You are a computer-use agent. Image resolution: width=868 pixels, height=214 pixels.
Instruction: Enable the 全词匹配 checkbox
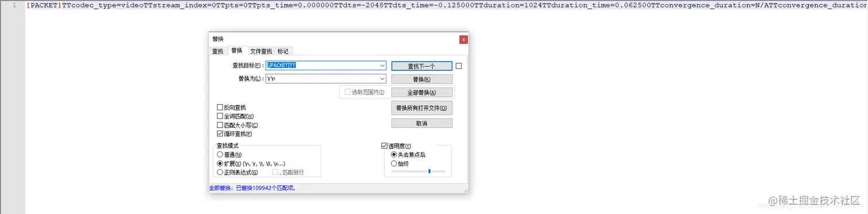pos(220,116)
